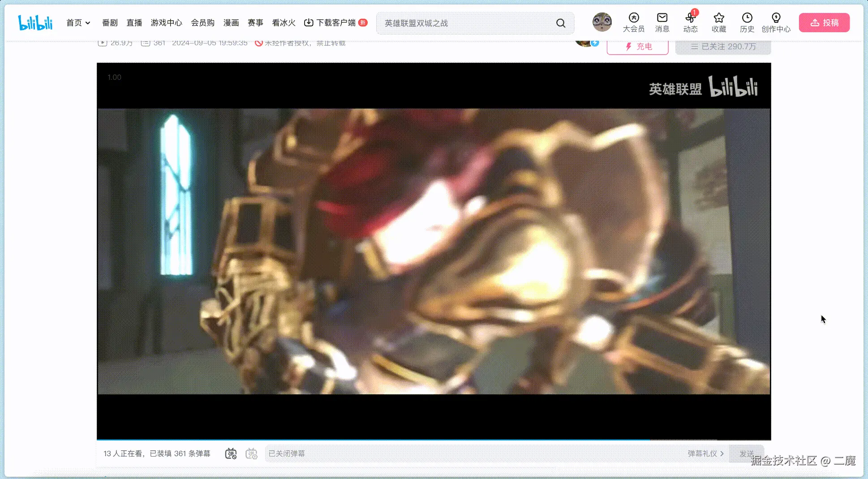Open the 看冰火 link
This screenshot has height=479, width=868.
tap(284, 23)
